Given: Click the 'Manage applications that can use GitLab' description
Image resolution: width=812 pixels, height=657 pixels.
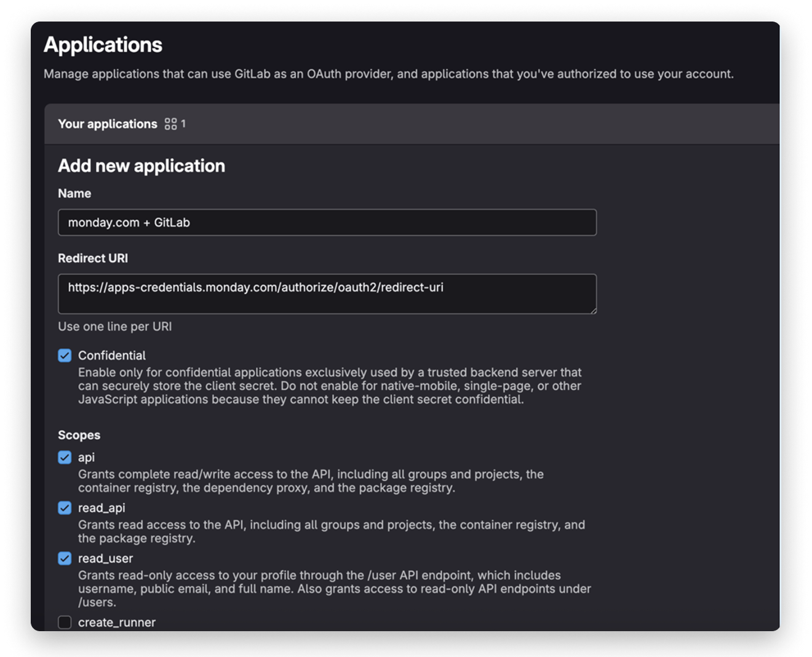Looking at the screenshot, I should (x=389, y=74).
